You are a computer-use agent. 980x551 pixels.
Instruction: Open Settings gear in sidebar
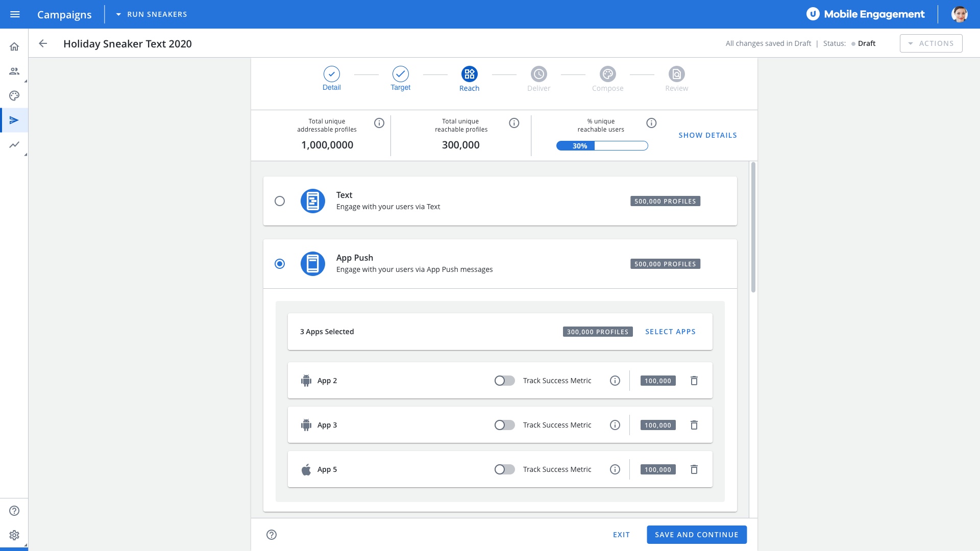coord(14,535)
